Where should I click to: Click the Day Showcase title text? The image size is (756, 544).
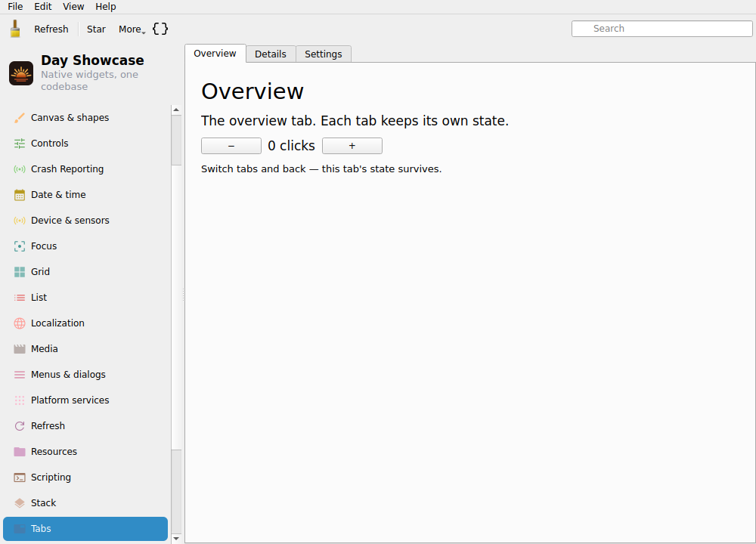[92, 60]
